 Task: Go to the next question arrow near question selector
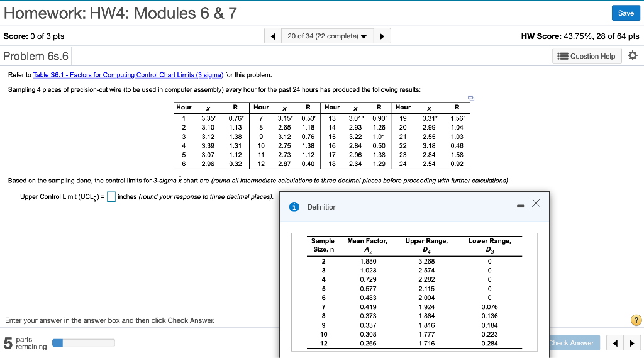tap(382, 36)
